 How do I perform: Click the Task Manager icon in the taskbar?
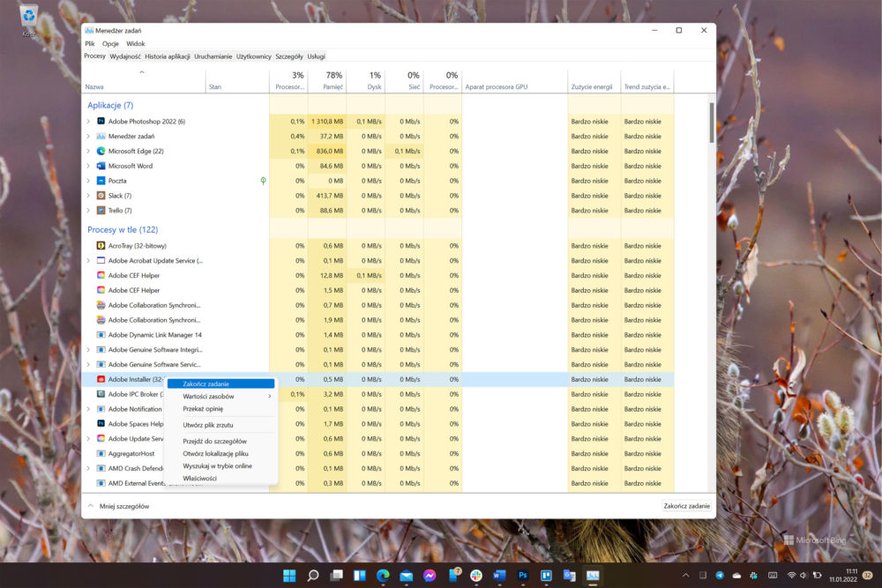click(x=593, y=576)
